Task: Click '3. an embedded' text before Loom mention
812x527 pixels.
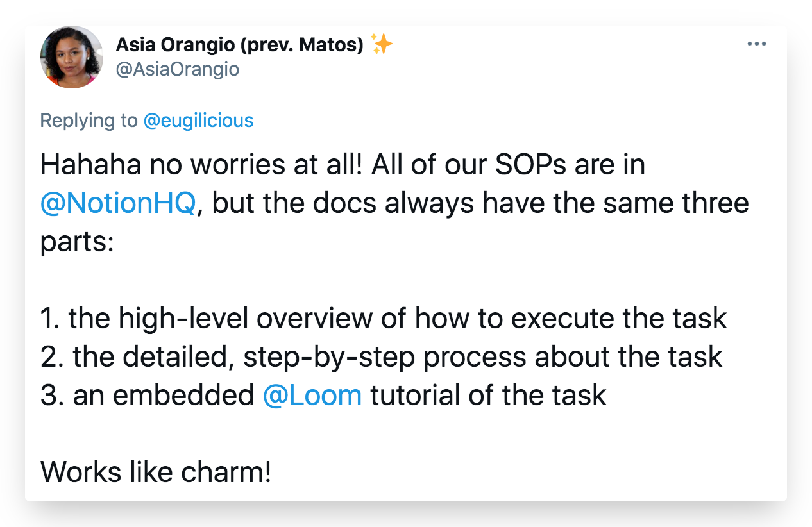Action: tap(148, 396)
